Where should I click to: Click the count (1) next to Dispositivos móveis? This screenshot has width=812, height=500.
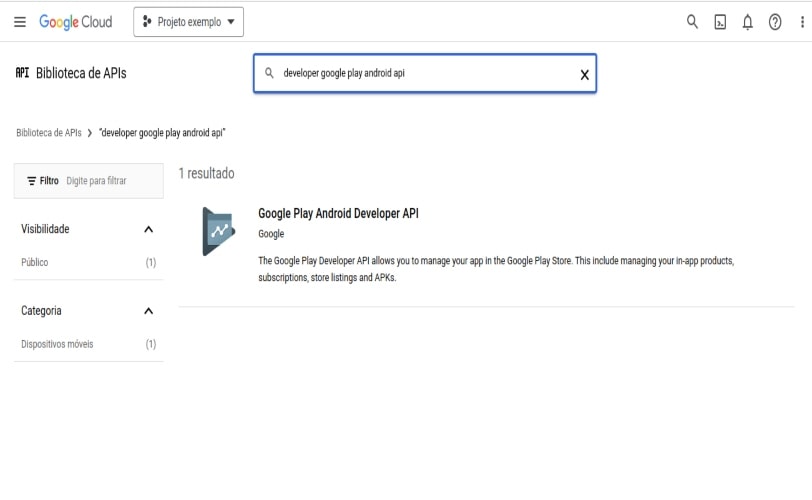tap(151, 344)
